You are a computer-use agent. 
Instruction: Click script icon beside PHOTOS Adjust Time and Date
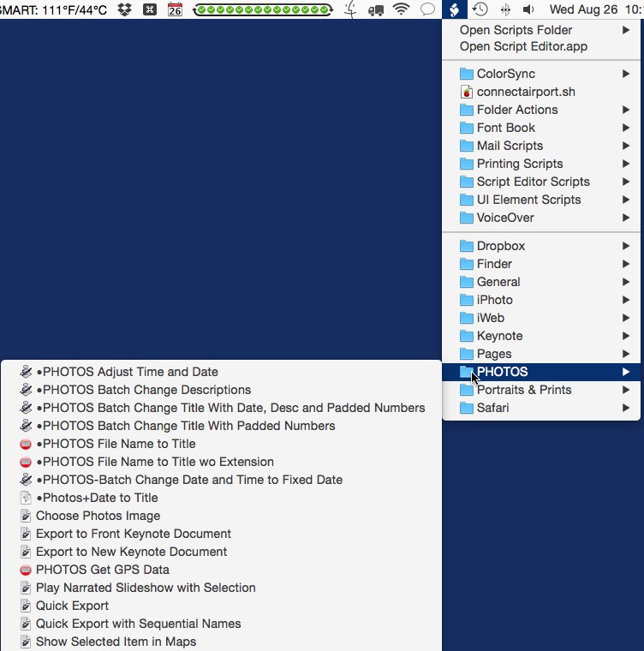[x=26, y=372]
